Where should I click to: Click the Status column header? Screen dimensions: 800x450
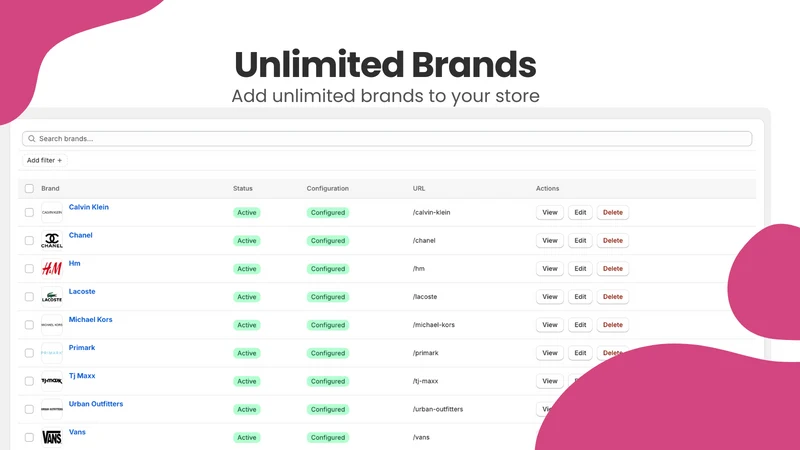click(243, 188)
